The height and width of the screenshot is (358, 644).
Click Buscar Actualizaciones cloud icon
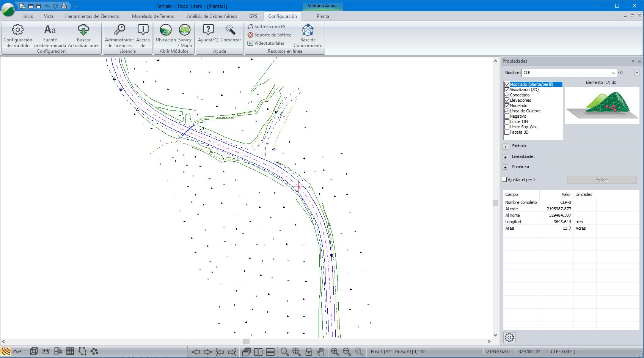click(83, 30)
